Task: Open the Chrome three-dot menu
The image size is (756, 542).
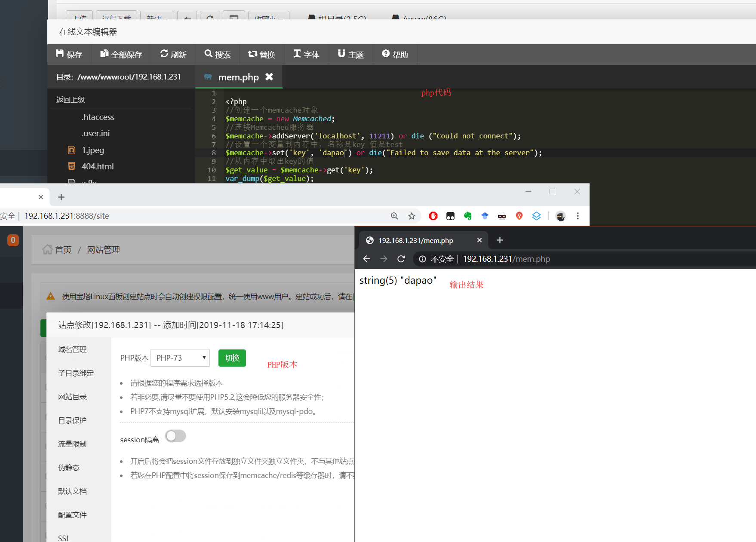Action: pos(578,216)
